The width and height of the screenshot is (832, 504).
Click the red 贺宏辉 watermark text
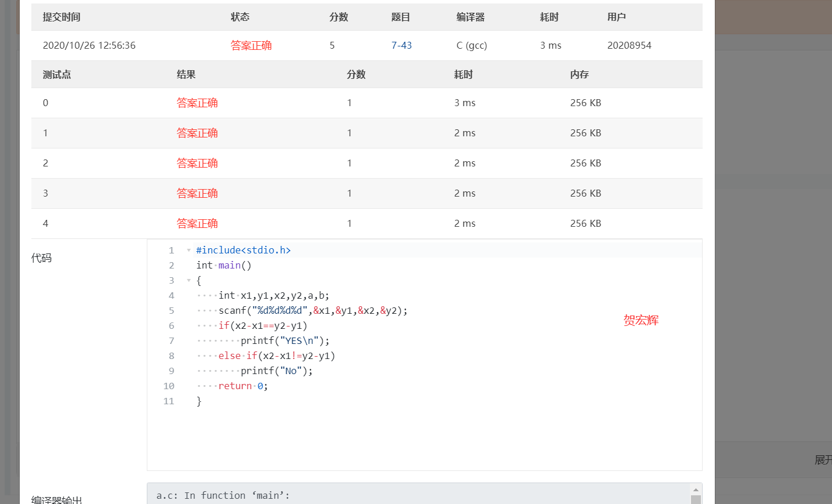(x=641, y=320)
